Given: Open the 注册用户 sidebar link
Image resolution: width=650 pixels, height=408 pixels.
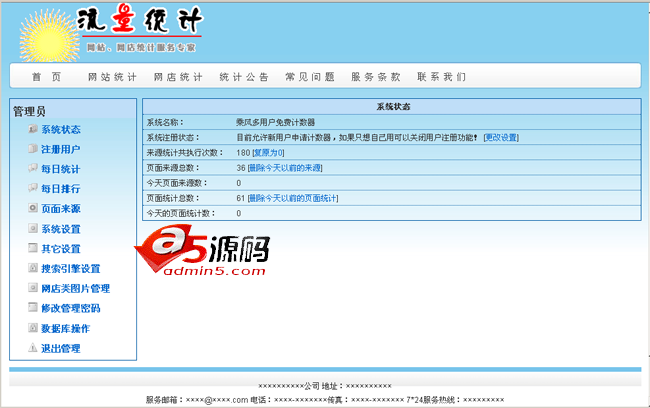Looking at the screenshot, I should [61, 149].
